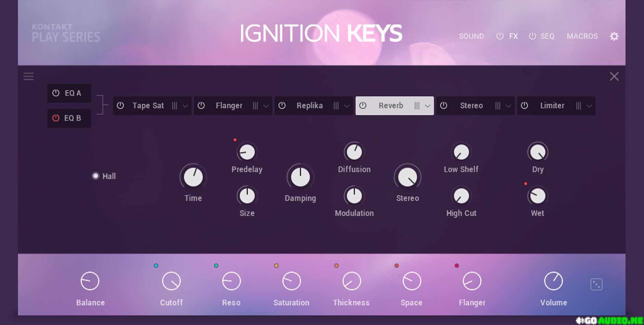
Task: Click the Balance macro knob
Action: [90, 281]
